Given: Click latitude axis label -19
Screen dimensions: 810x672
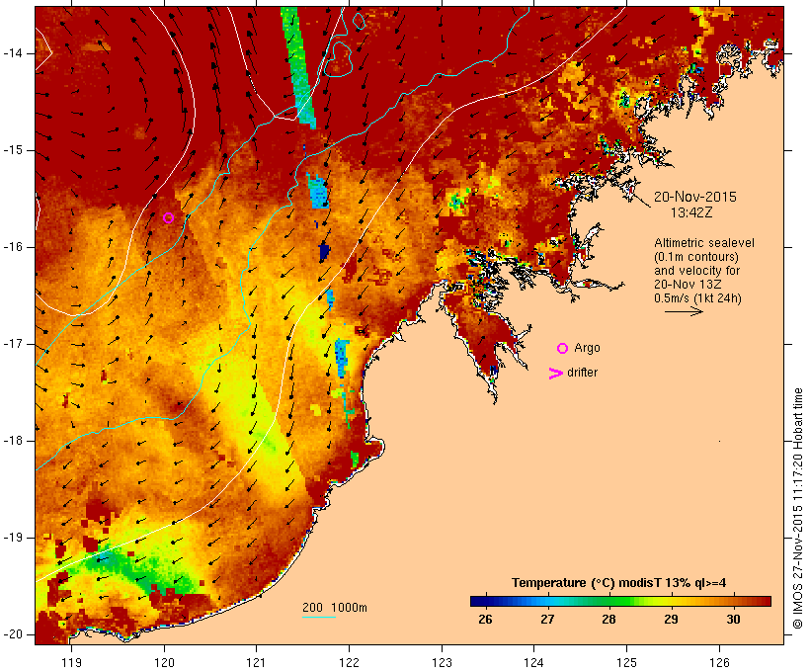Looking at the screenshot, I should point(13,538).
